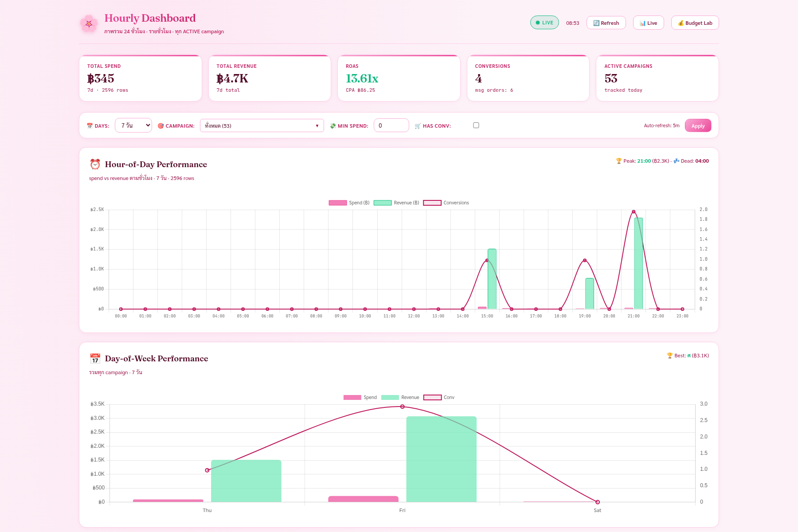
Task: Toggle Revenue legend in Day-of-Week chart
Action: point(400,397)
